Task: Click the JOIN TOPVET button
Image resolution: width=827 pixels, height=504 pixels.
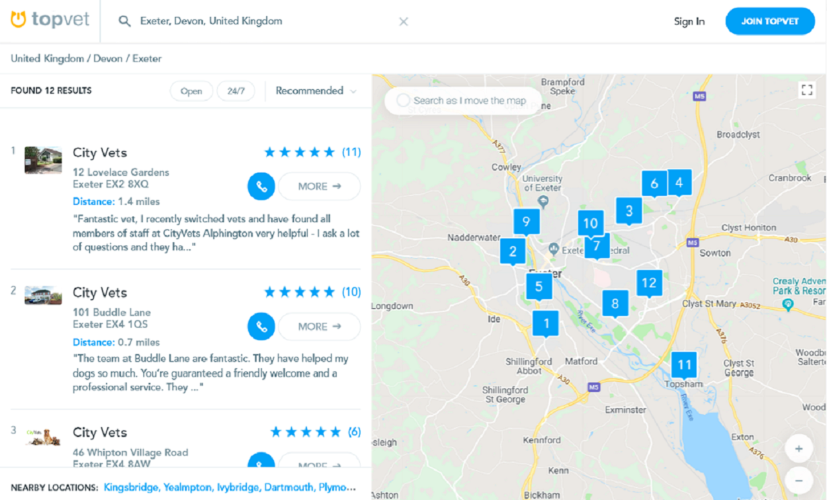Action: (769, 21)
